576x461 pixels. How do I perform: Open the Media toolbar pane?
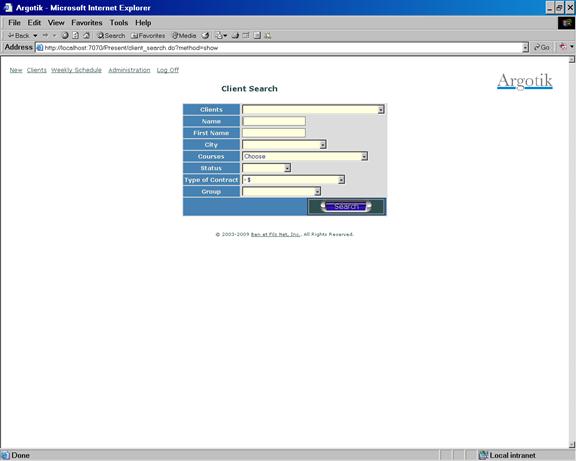pyautogui.click(x=184, y=36)
